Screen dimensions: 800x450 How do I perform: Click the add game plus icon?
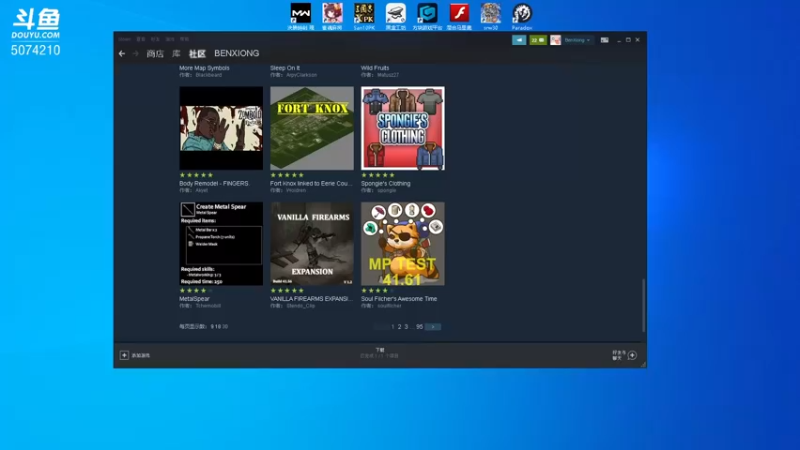(x=124, y=355)
